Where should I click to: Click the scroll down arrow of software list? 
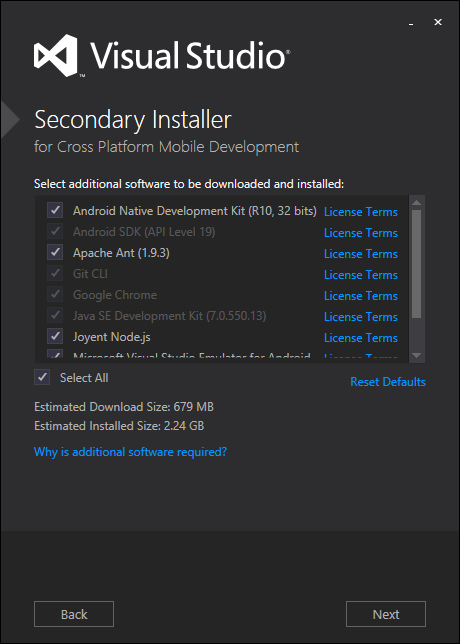coord(416,355)
